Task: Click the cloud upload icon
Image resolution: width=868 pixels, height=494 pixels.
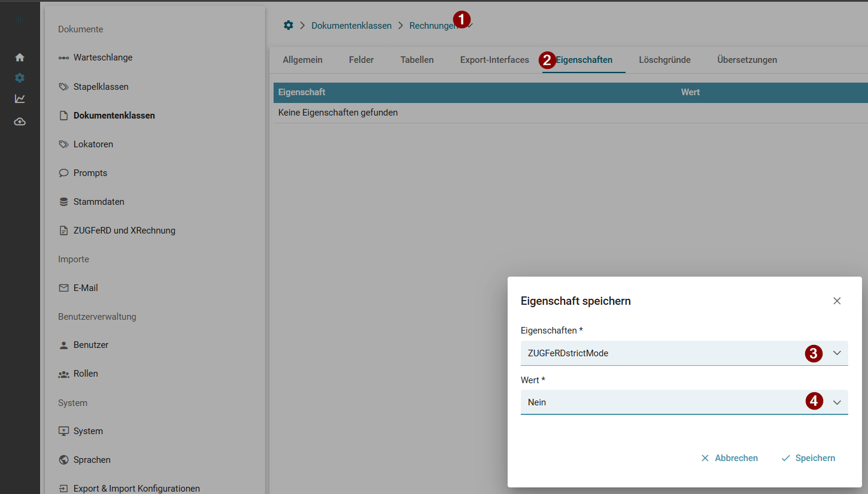Action: [20, 122]
